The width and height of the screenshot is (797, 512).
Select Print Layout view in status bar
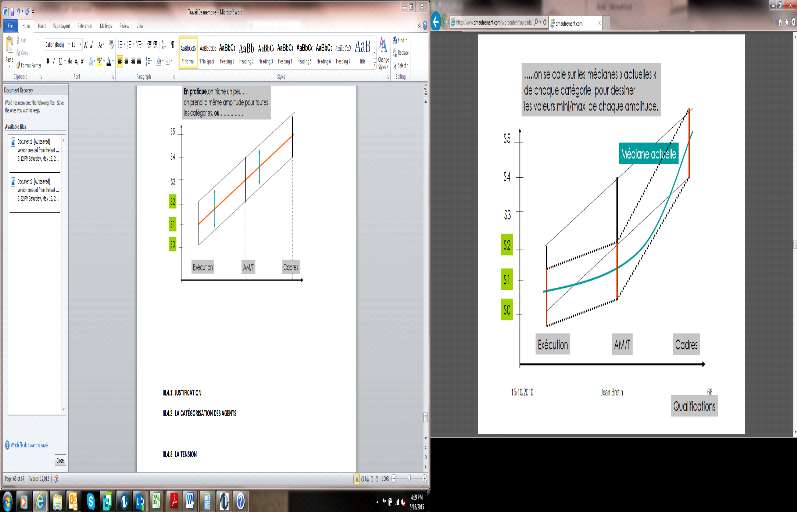(357, 478)
